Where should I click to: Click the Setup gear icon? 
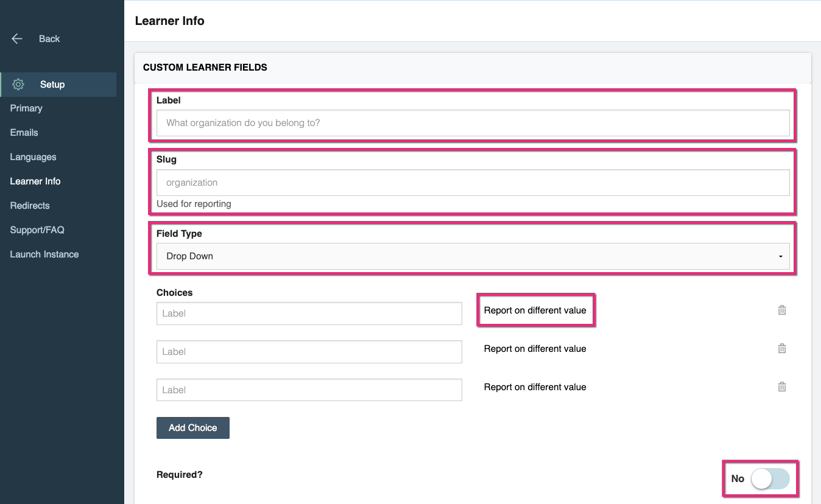coord(18,84)
